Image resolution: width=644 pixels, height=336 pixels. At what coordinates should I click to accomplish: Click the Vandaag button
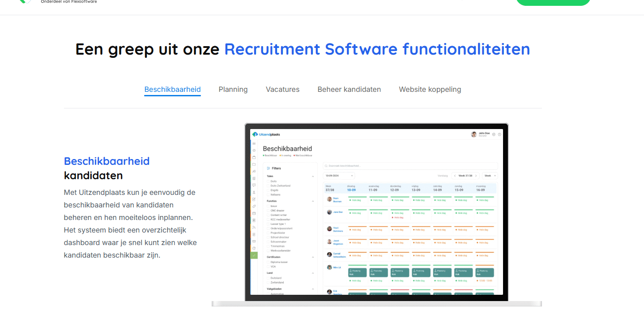pos(442,176)
